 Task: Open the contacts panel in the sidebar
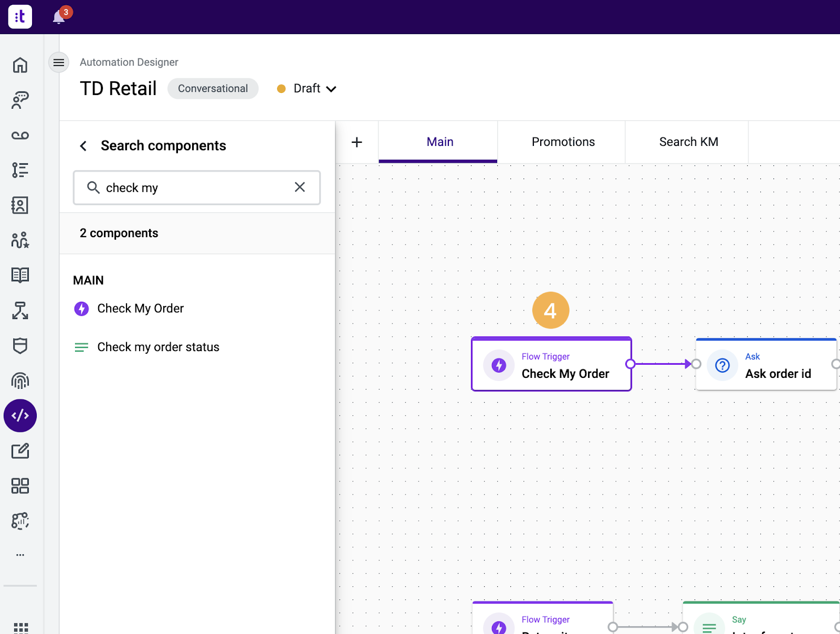[x=20, y=205]
